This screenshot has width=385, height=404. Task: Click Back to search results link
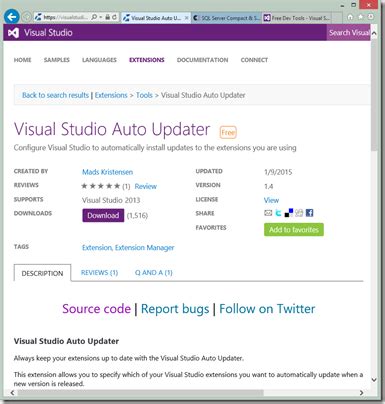point(55,95)
